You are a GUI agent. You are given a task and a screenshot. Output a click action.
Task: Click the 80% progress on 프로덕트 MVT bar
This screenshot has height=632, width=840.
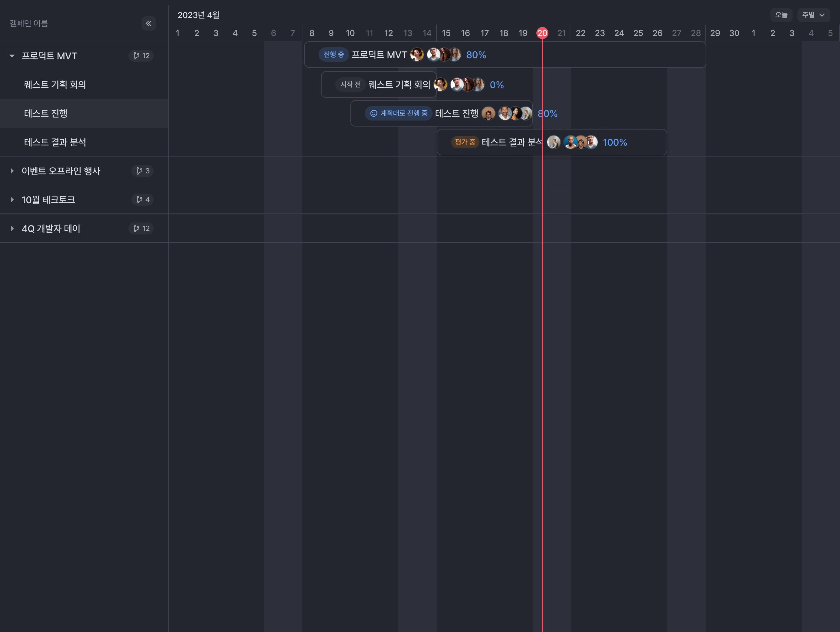(x=476, y=55)
